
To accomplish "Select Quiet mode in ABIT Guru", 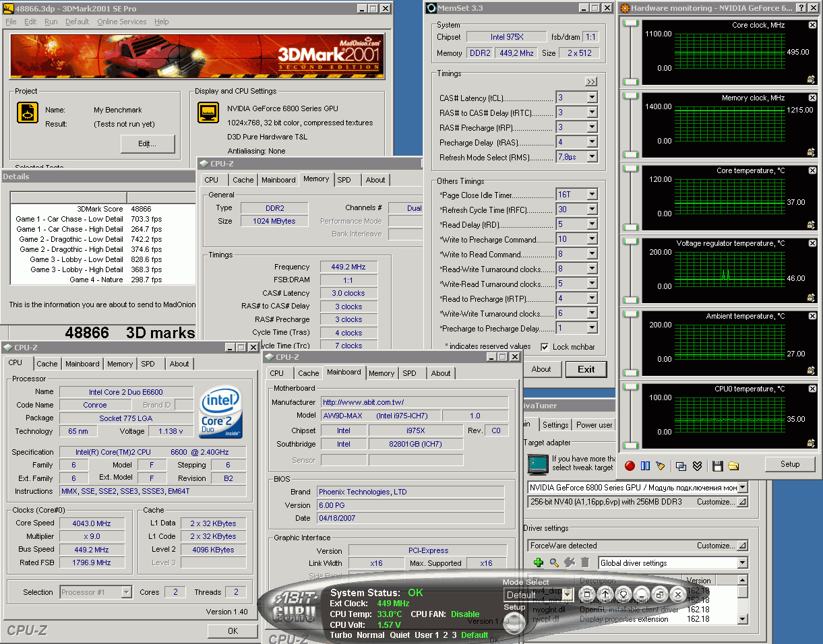I will 400,635.
